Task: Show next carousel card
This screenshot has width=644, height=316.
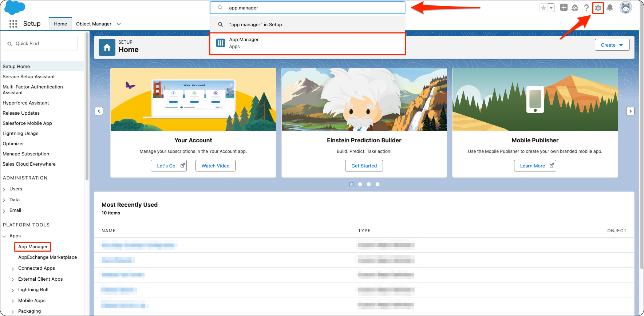Action: pos(631,111)
